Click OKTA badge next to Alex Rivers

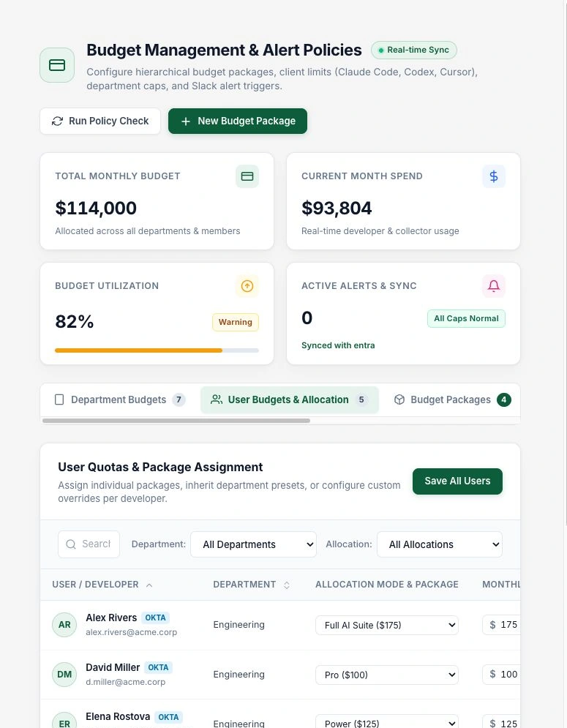[155, 618]
